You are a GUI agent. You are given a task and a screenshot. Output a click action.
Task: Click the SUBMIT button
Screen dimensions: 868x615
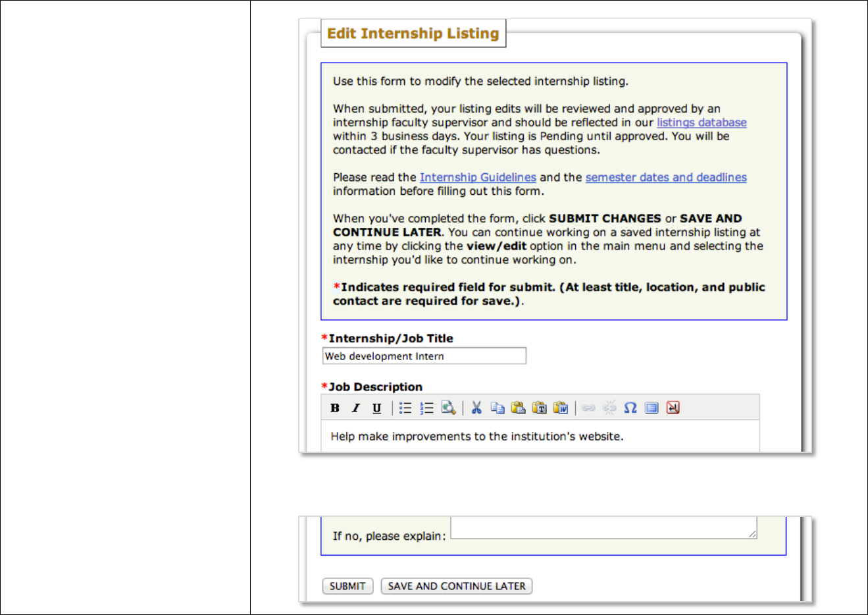tap(347, 586)
